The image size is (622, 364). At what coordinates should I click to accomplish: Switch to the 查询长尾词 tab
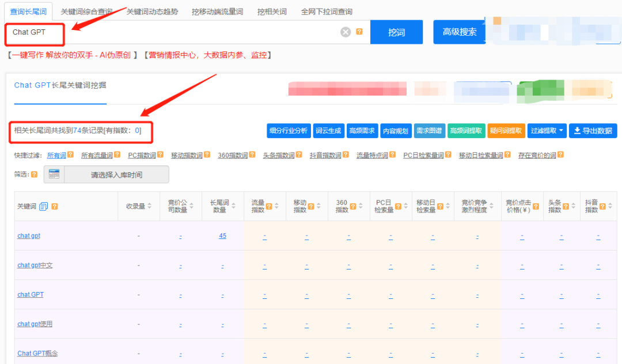pyautogui.click(x=28, y=12)
